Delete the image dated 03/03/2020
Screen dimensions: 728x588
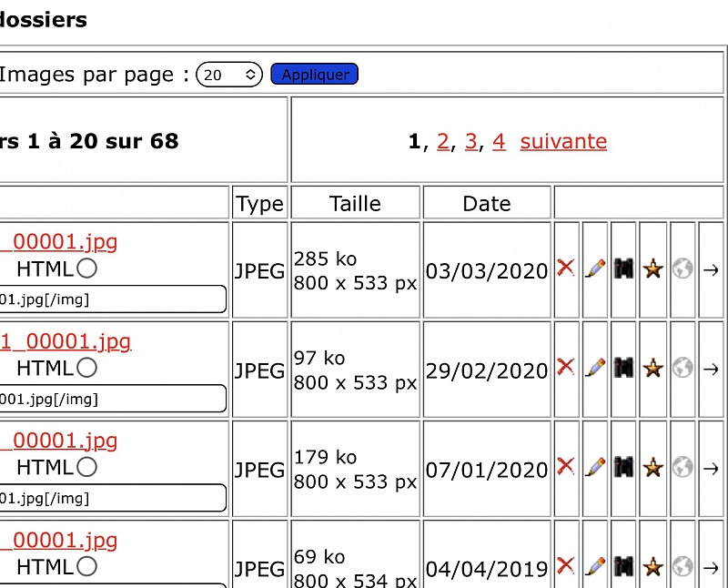(566, 269)
